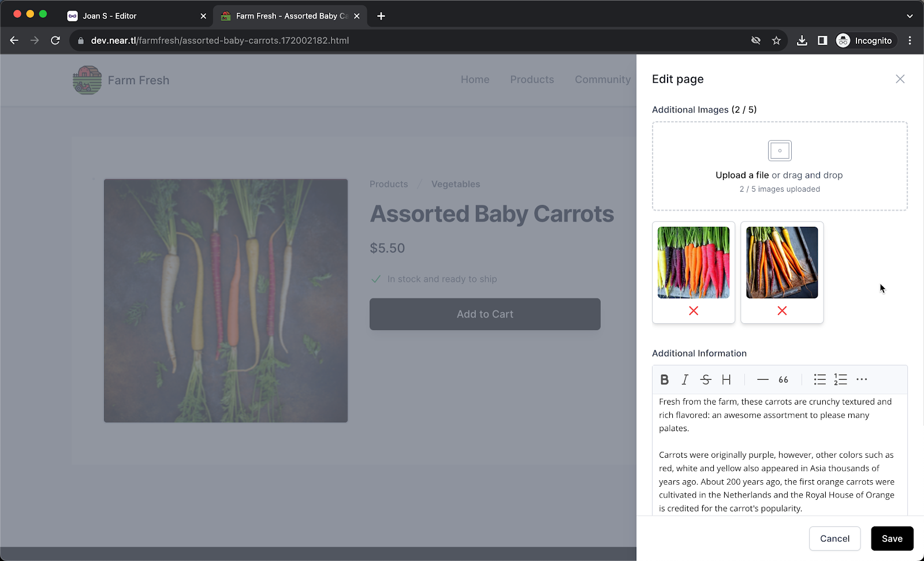The height and width of the screenshot is (561, 924).
Task: Open the Products navigation menu
Action: click(531, 80)
